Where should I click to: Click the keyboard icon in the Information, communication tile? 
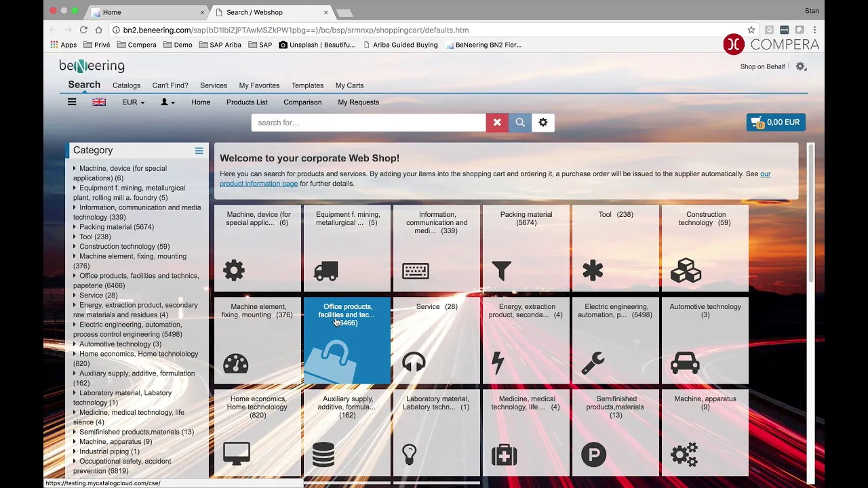416,271
